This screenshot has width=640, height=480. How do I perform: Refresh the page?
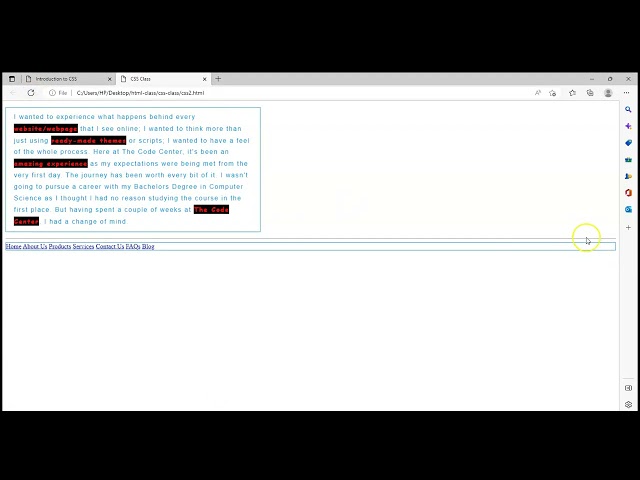(x=31, y=93)
